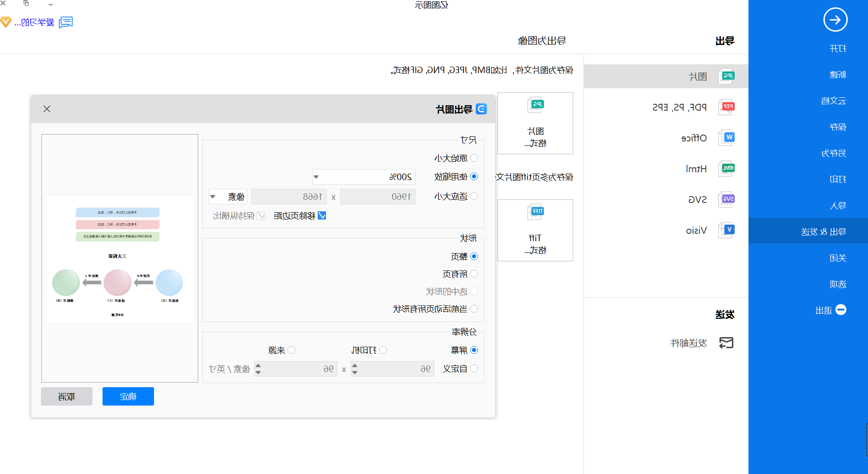
Task: Select the PDF, PS, EPS export icon
Action: (726, 107)
